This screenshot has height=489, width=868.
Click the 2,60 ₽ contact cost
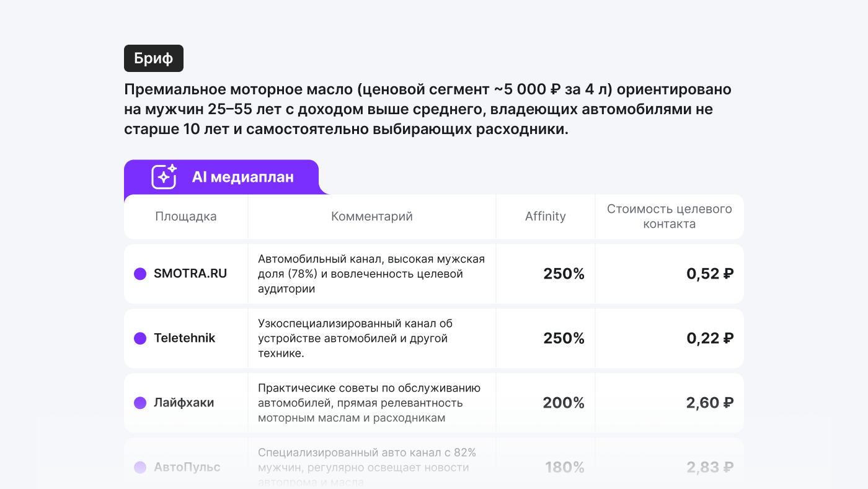710,403
